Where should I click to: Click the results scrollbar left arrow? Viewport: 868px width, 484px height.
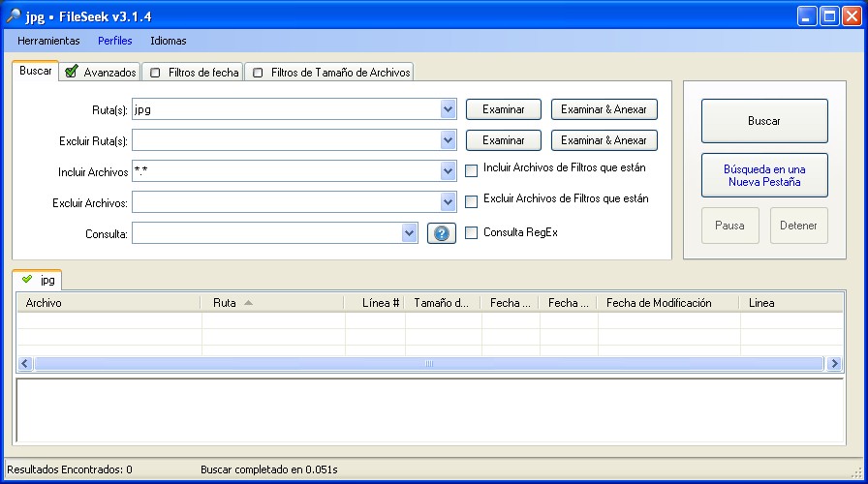tap(25, 363)
